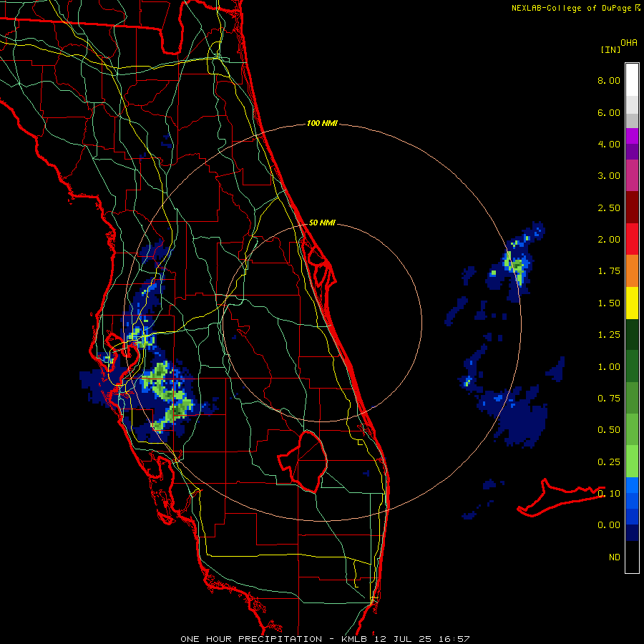644x644 pixels.
Task: Click the 1.75 legend value
Action: tap(609, 271)
